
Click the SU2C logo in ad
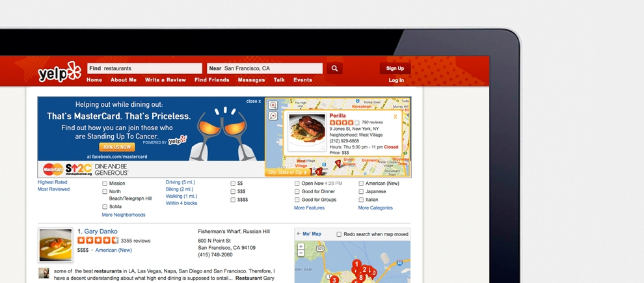[x=79, y=168]
